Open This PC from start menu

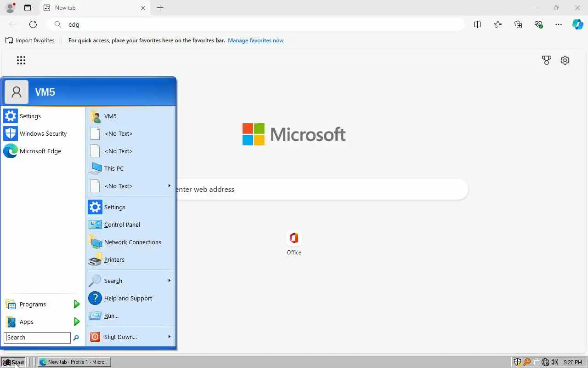click(x=131, y=168)
